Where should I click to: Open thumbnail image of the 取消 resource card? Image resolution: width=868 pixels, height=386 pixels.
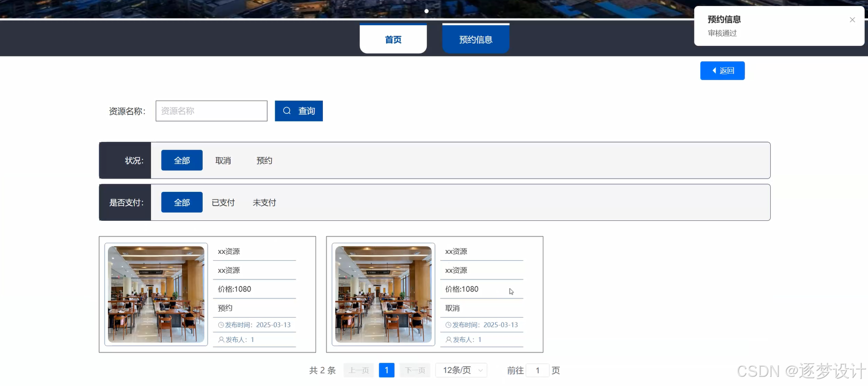pos(383,294)
